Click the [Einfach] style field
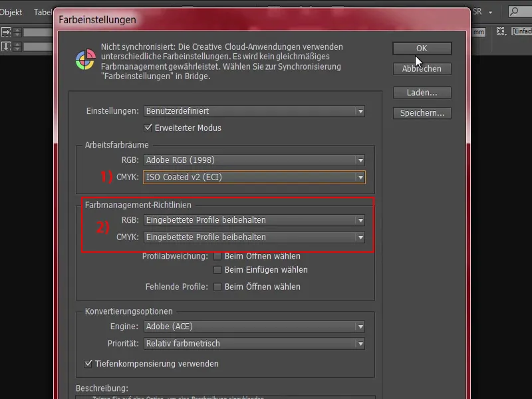Screen dimensions: 532x399 pyautogui.click(x=522, y=31)
